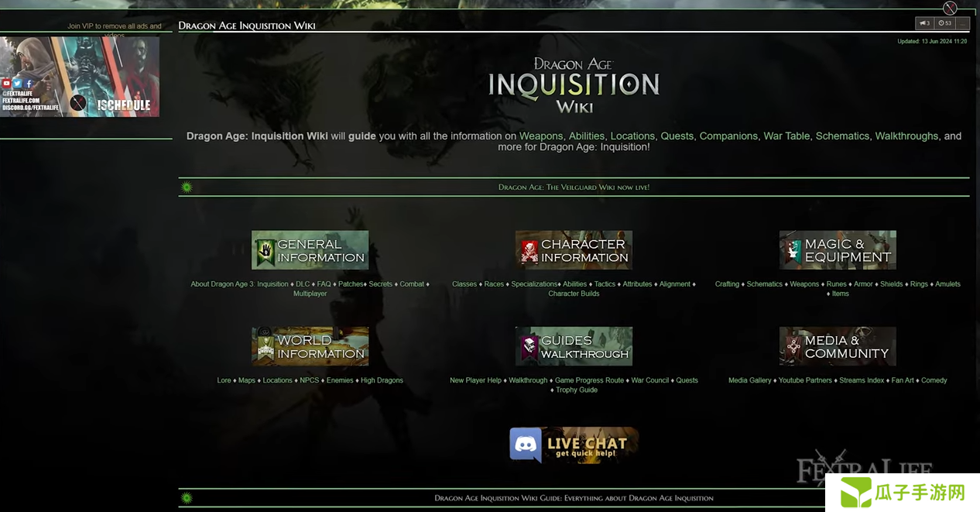
Task: Open the War Council link
Action: pos(649,380)
